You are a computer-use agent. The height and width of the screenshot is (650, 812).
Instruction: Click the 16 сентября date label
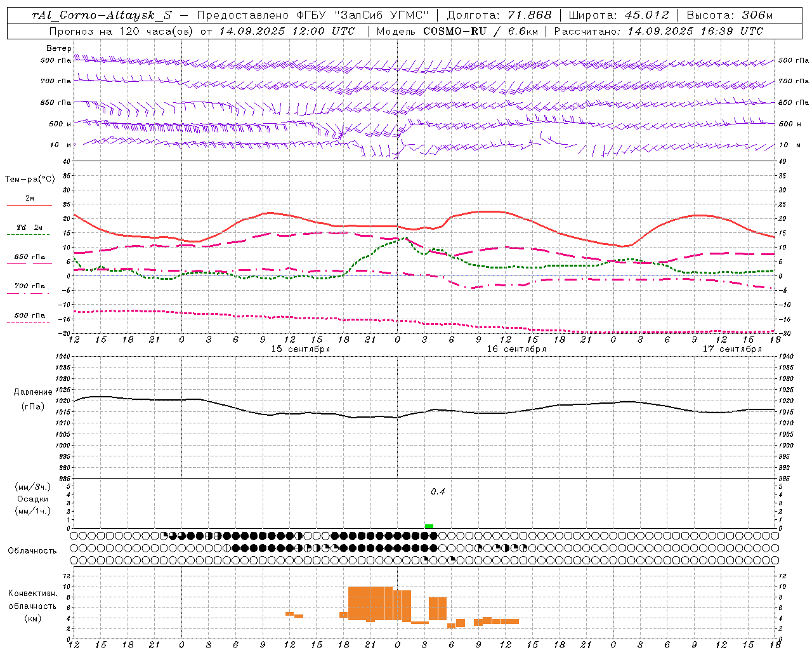tap(516, 349)
